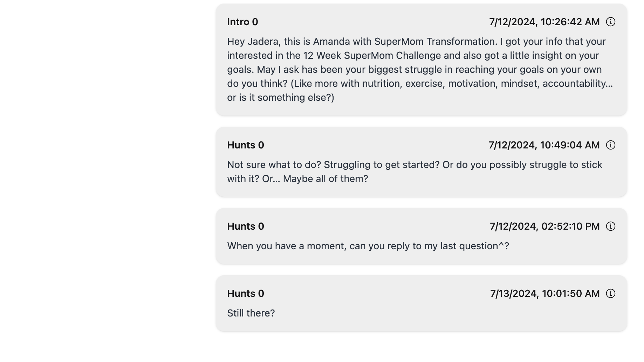Click the 7/12/2024, 10:49:04 AM timestamp
The height and width of the screenshot is (362, 644).
(544, 145)
